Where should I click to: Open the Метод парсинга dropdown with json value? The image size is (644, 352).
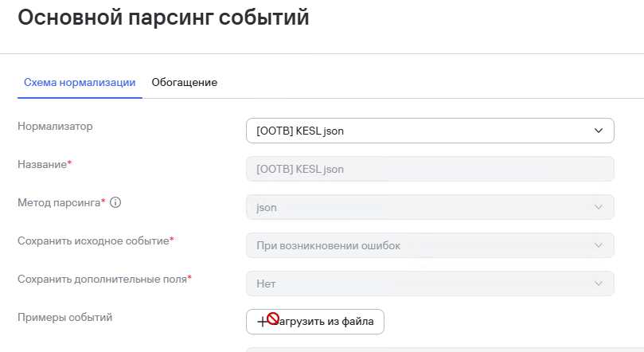[x=430, y=207]
